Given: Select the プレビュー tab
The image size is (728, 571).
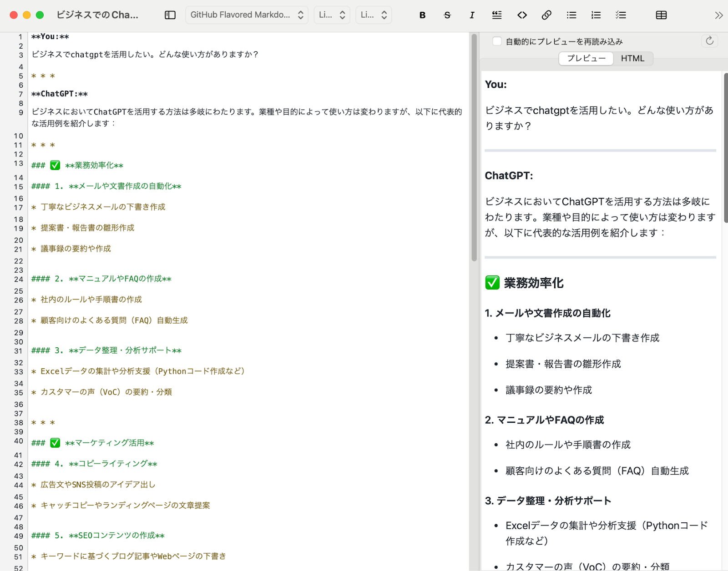Looking at the screenshot, I should [x=586, y=58].
